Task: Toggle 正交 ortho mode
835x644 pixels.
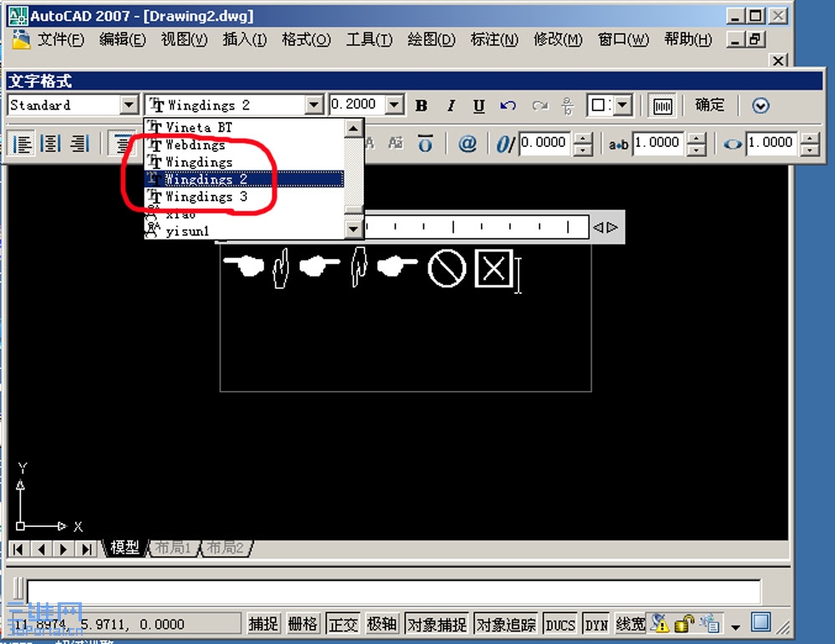Action: pos(342,624)
